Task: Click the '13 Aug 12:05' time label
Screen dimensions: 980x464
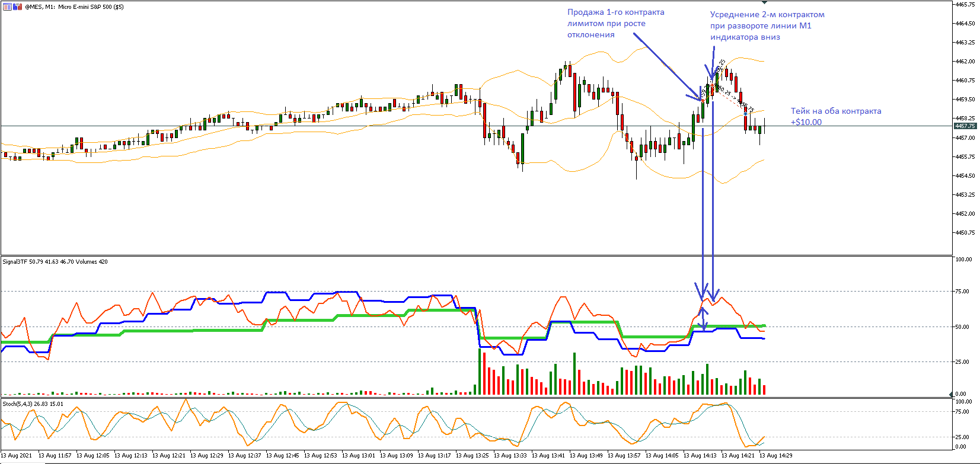Action: click(x=93, y=456)
